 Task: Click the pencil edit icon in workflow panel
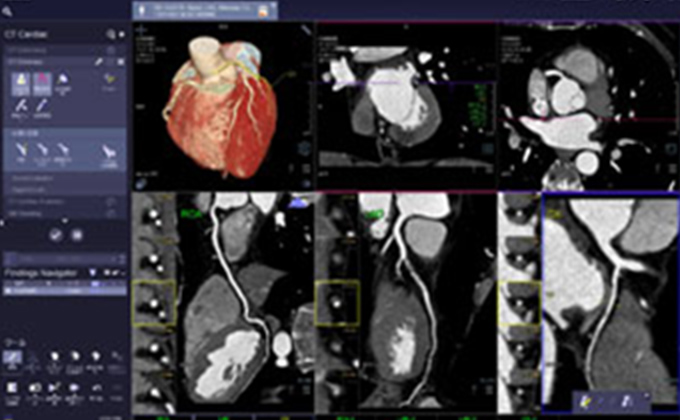(98, 61)
